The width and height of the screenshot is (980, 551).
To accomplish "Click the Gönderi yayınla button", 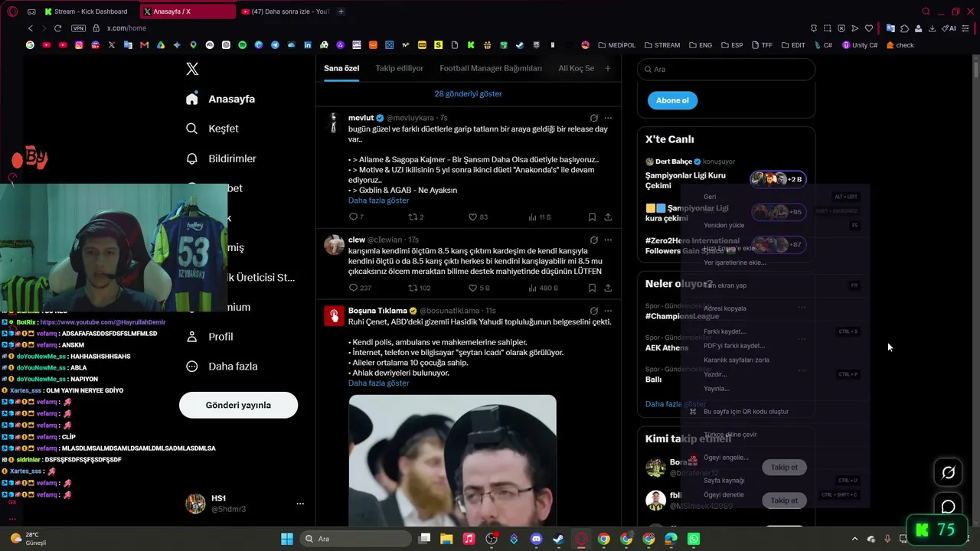I will 238,405.
